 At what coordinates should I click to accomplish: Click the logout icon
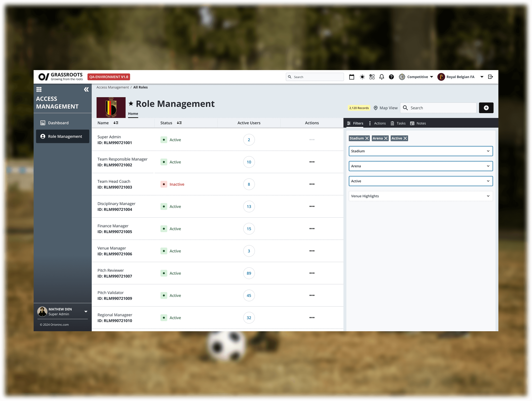pos(490,77)
